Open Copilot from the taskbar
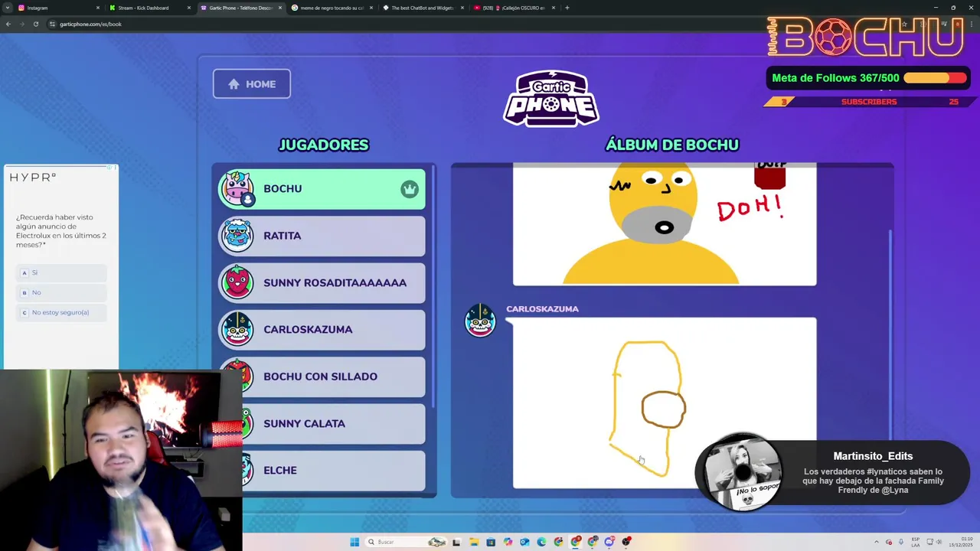This screenshot has height=551, width=980. point(508,542)
